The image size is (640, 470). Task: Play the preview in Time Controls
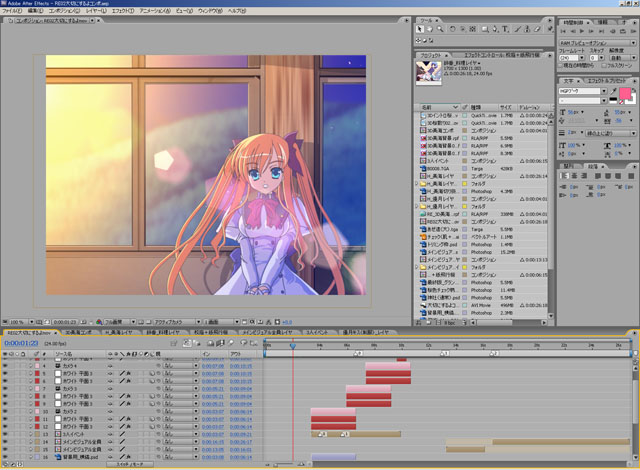[x=582, y=31]
